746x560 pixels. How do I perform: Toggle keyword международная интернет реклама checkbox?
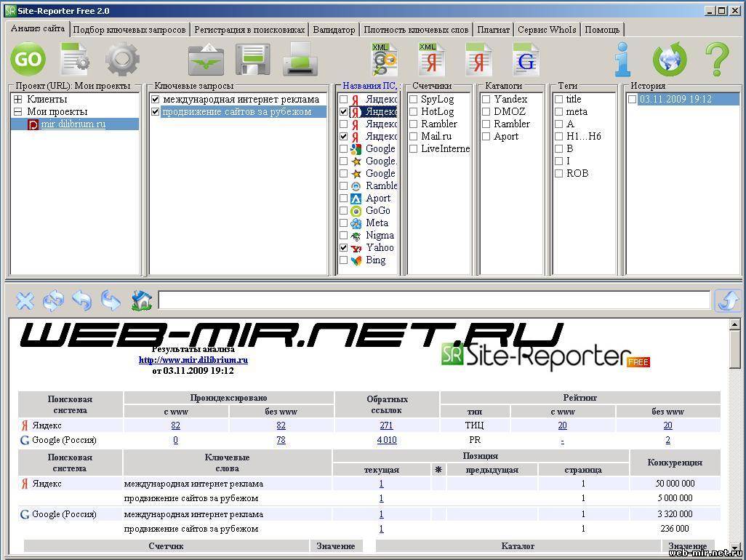(x=155, y=100)
